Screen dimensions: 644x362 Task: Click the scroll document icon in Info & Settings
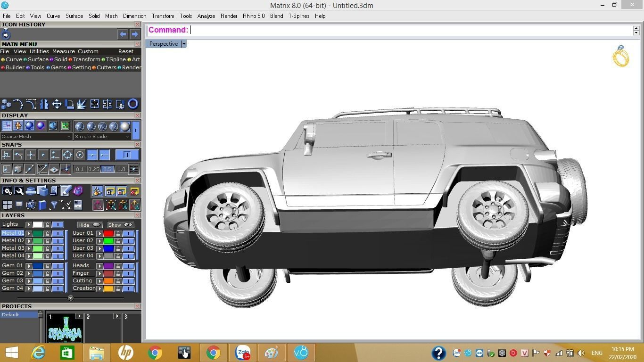pos(54,191)
